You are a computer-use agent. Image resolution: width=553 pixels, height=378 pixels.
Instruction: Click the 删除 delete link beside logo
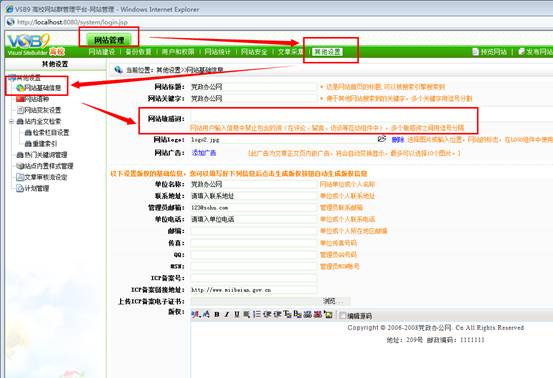click(398, 140)
